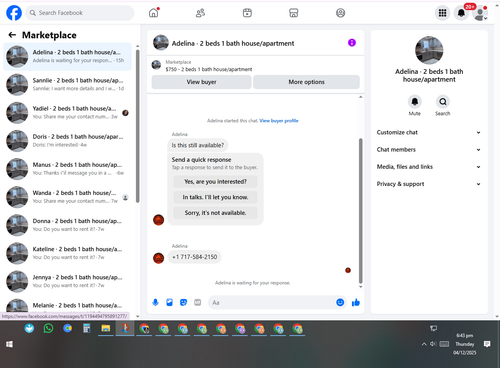500x368 pixels.
Task: Open the account profile picture menu
Action: click(480, 13)
